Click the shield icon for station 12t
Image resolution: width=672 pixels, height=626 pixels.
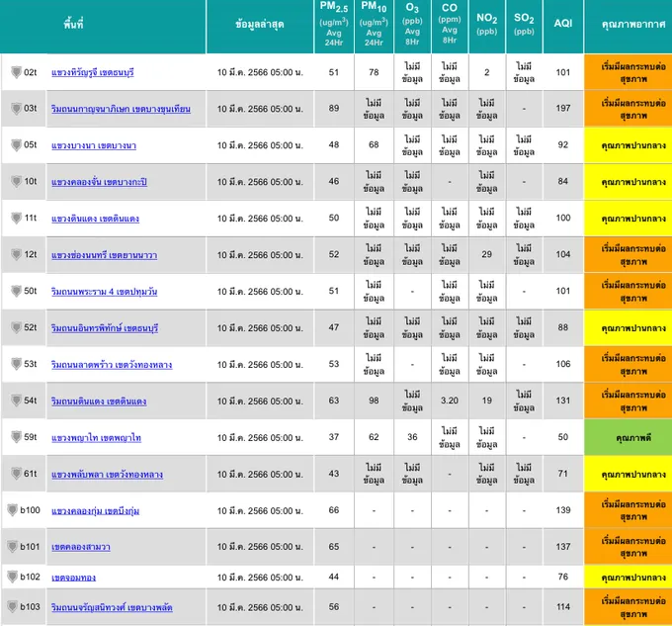click(x=16, y=254)
